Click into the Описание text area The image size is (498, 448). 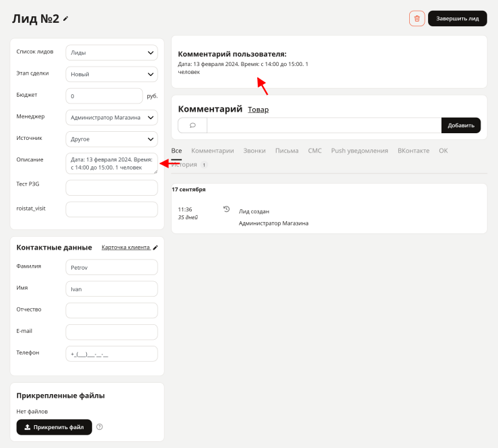(x=112, y=163)
